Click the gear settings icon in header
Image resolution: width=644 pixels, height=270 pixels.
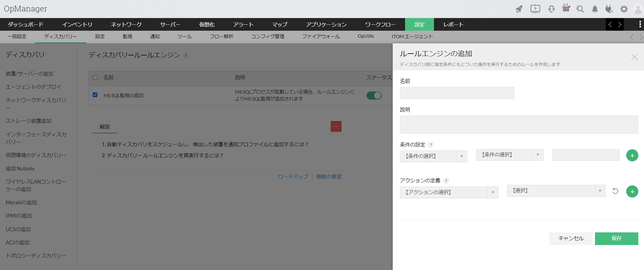pos(624,9)
